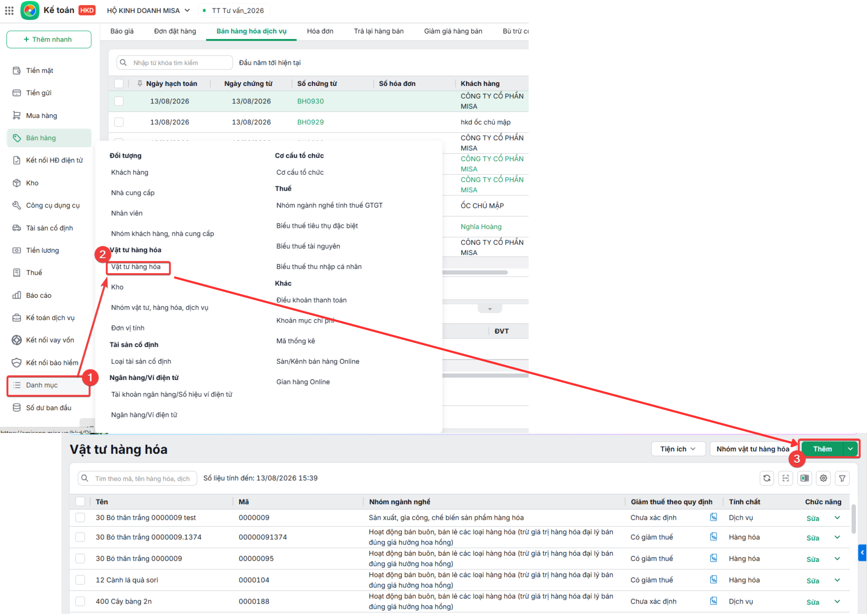Click the Công cụ dụng cụ icon

pos(16,205)
